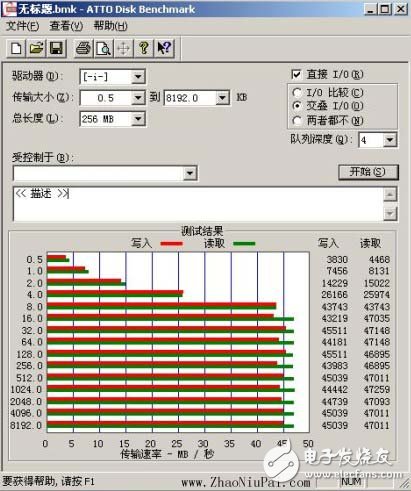Click the Open folder toolbar icon
The width and height of the screenshot is (411, 491).
(x=36, y=48)
